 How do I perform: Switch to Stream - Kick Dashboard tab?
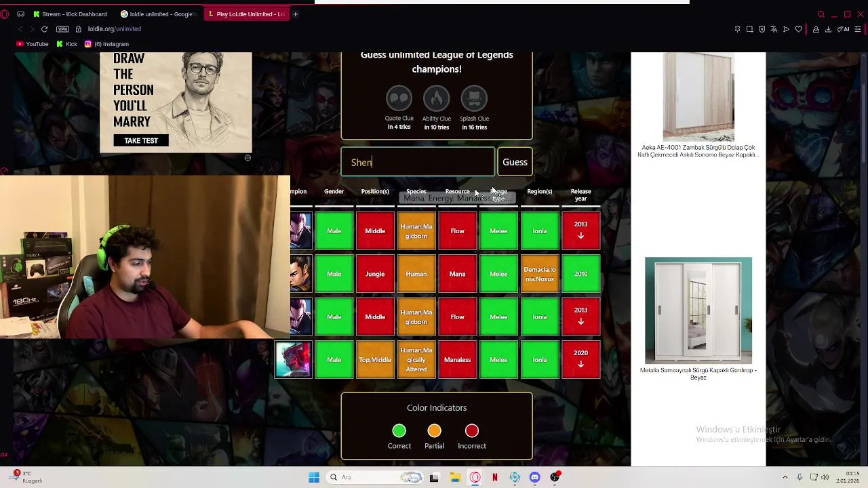tap(71, 14)
